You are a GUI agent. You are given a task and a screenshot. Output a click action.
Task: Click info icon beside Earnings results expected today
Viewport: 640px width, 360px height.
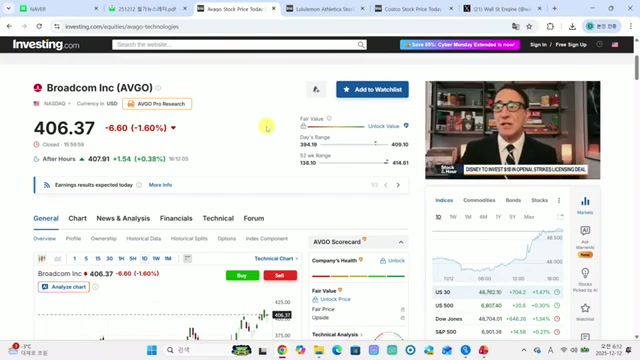[x=139, y=185]
